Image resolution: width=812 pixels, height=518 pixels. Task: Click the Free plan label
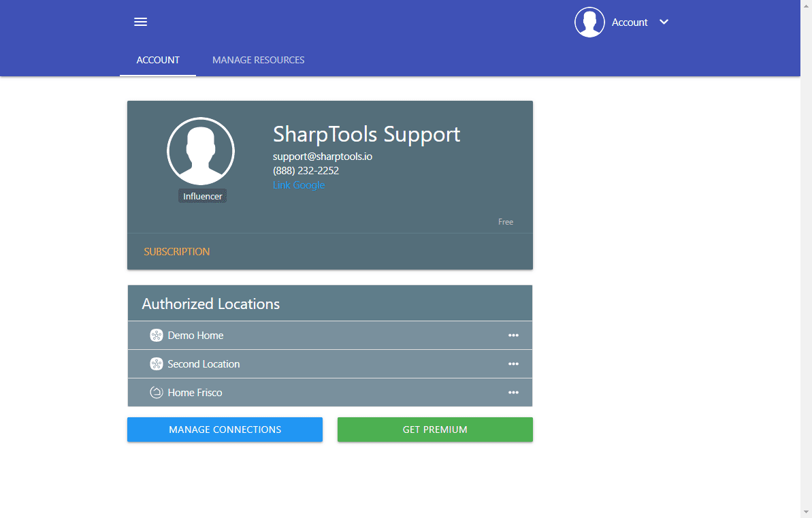[x=506, y=222]
